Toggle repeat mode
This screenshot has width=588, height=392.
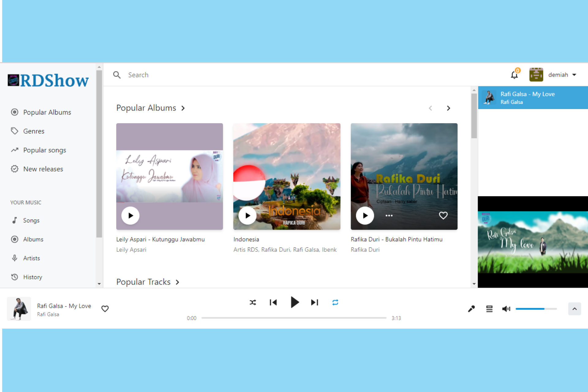point(335,303)
